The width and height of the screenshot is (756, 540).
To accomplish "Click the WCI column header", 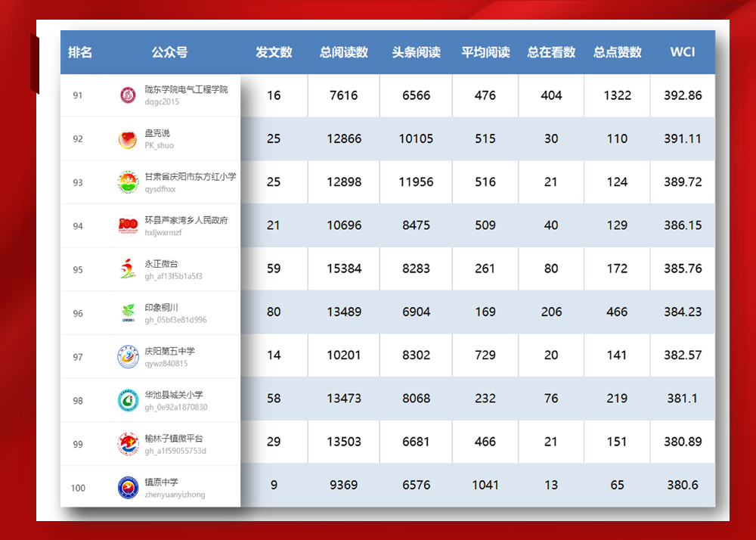I will click(x=683, y=52).
